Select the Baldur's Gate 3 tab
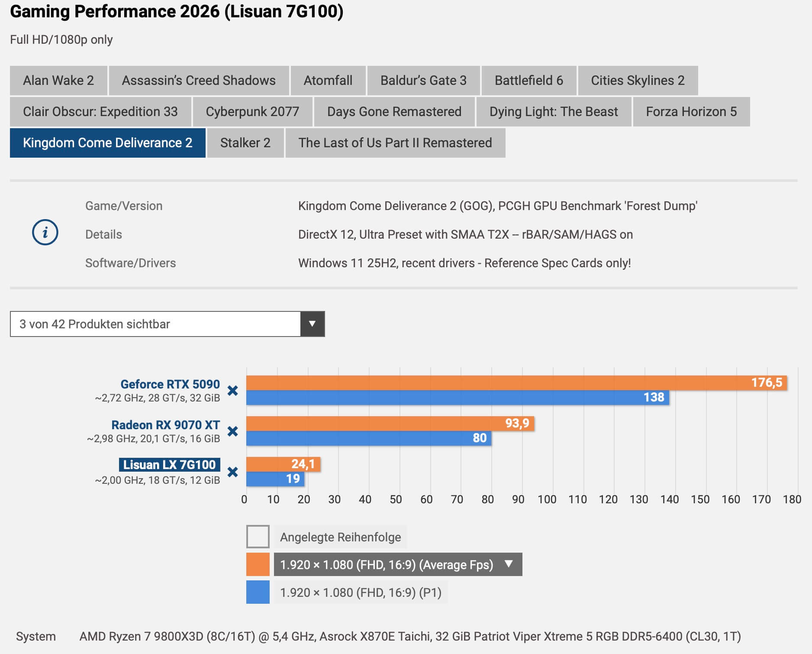Viewport: 812px width, 654px height. (423, 81)
